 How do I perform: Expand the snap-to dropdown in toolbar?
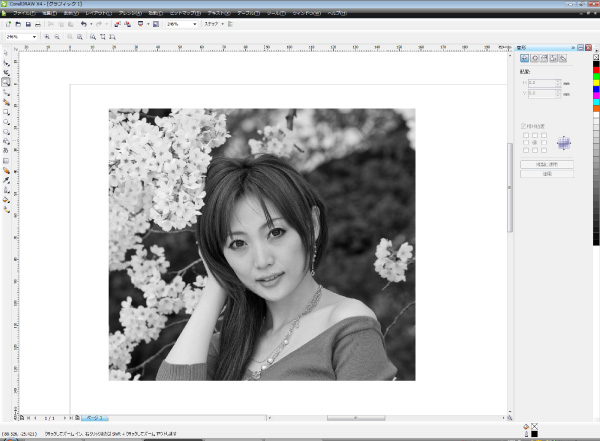(223, 24)
